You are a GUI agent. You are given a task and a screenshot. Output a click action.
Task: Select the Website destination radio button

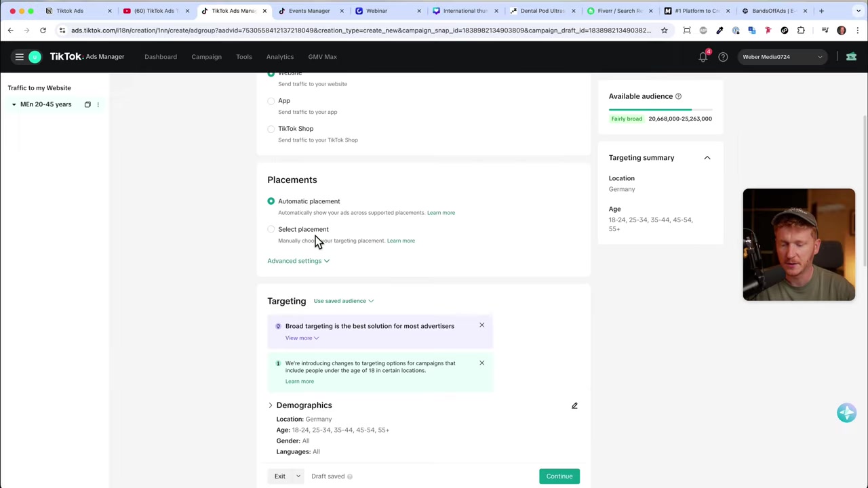[x=271, y=73]
